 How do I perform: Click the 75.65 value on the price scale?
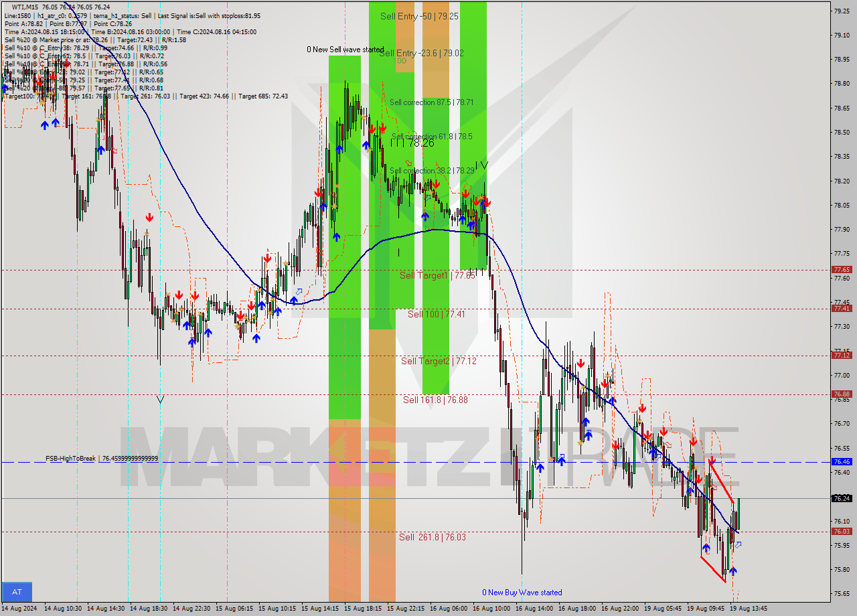842,594
